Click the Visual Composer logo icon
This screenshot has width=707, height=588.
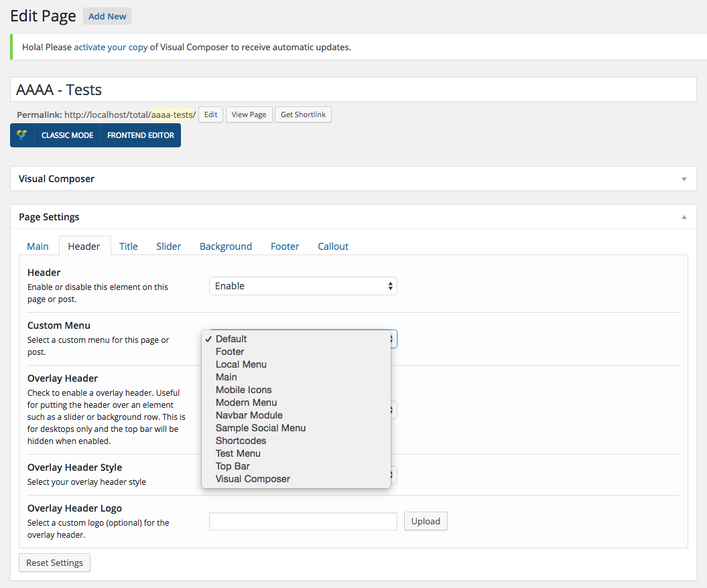pos(22,135)
